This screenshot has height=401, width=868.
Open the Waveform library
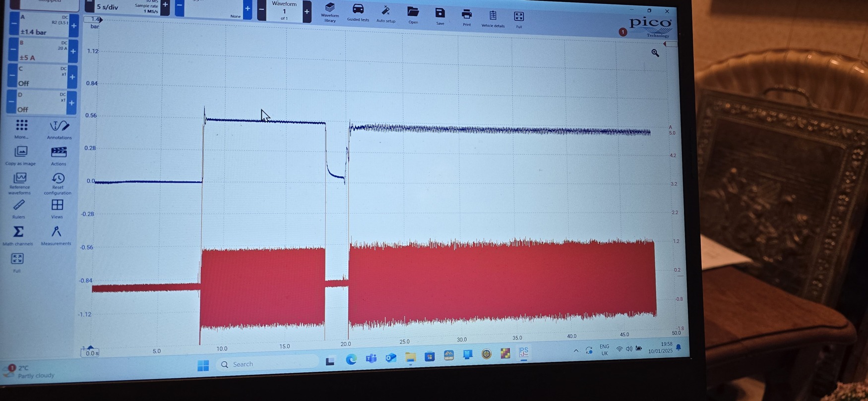(x=330, y=12)
